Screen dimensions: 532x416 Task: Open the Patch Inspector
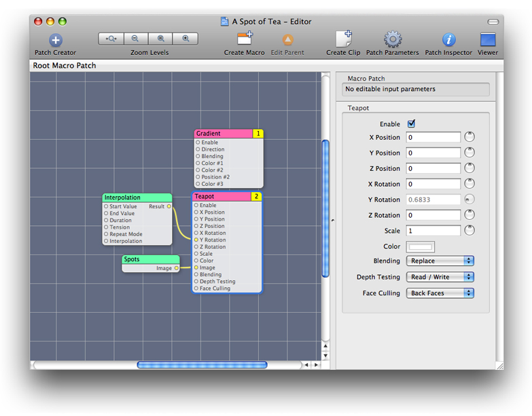(448, 39)
